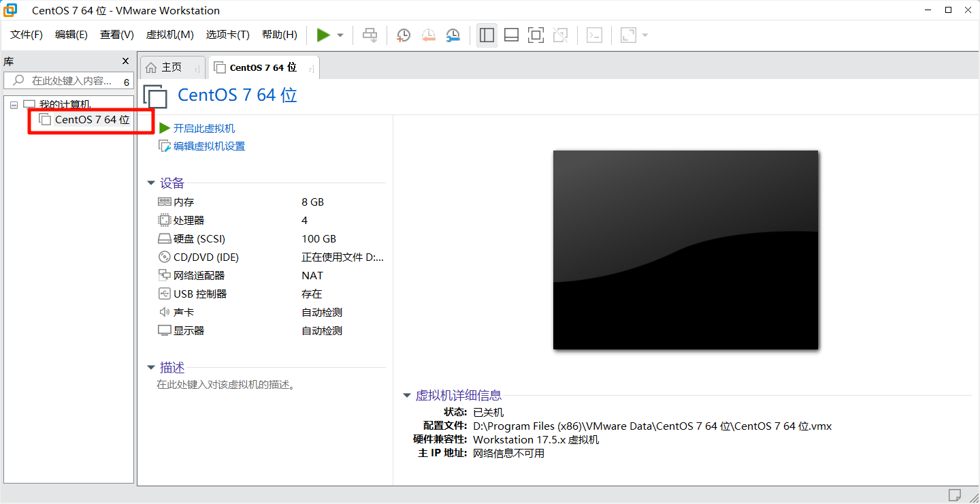Screen dimensions: 980x504
Task: Open the 选项卡(T) menu
Action: pos(228,35)
